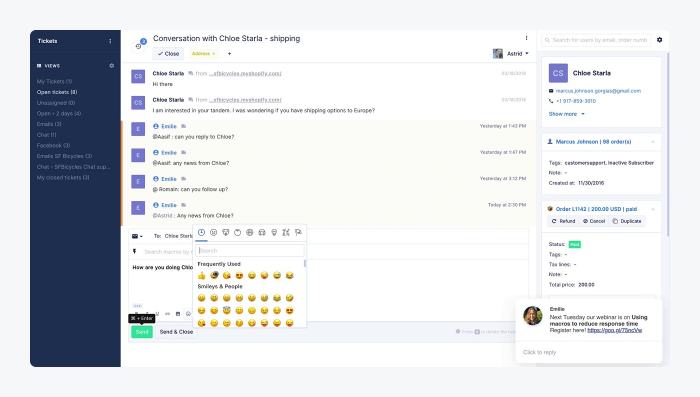The image size is (700, 397).
Task: Expand Show more customer details
Action: (x=567, y=114)
